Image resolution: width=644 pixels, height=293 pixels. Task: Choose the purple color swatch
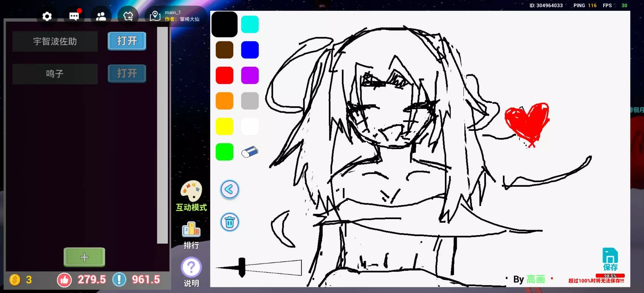coord(250,75)
